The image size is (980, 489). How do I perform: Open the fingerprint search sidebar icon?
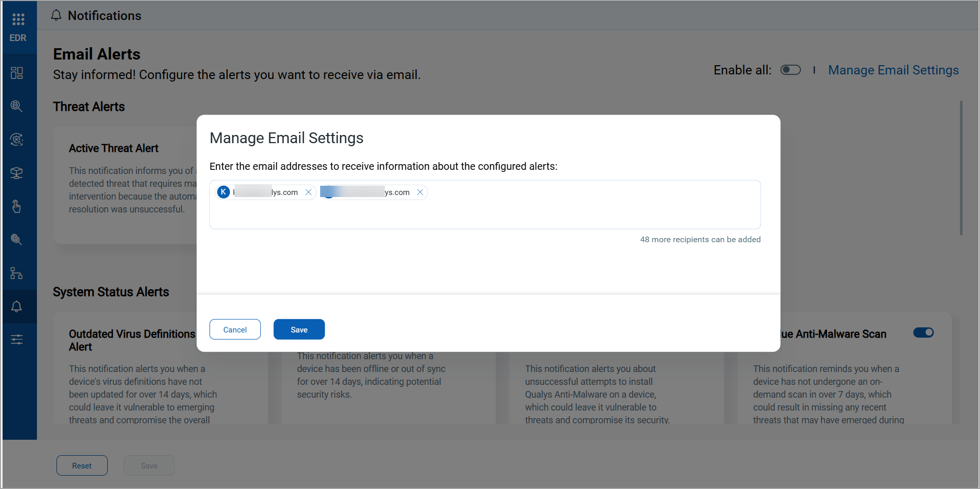[x=16, y=240]
